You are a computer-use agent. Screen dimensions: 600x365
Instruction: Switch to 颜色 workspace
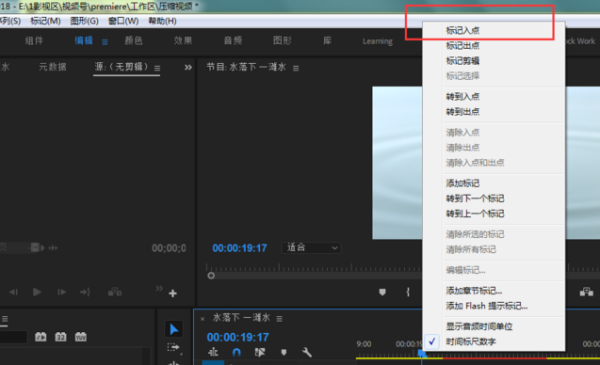(x=133, y=41)
